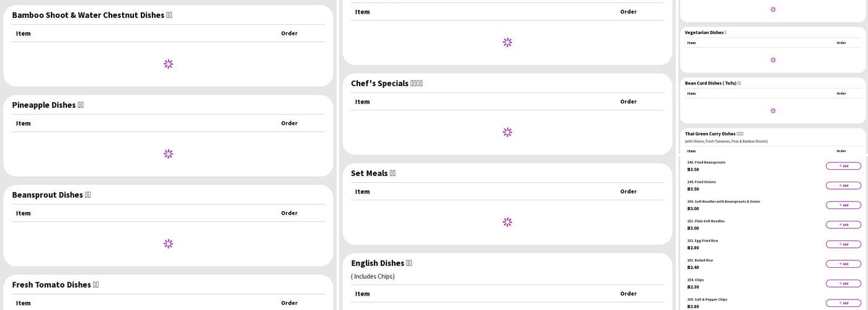Click the Item column header in Set Meals
The image size is (868, 310).
[362, 192]
